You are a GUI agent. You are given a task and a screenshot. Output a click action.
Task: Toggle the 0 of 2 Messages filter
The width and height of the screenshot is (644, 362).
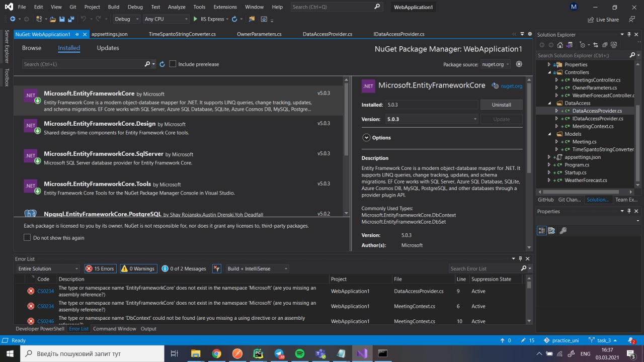click(184, 268)
